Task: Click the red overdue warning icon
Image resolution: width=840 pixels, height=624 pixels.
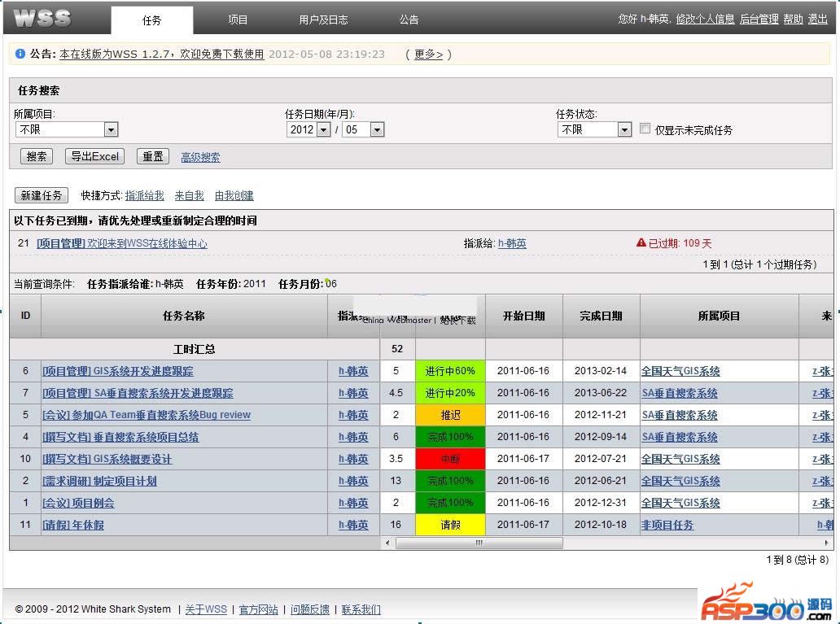Action: (641, 243)
